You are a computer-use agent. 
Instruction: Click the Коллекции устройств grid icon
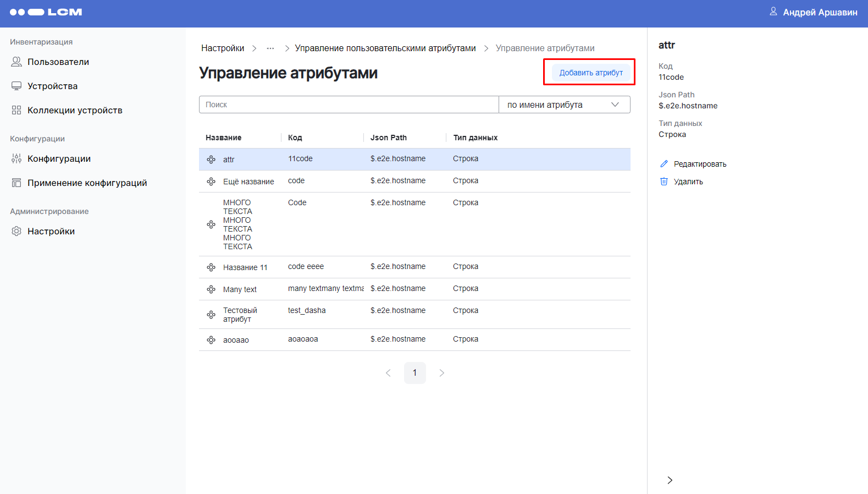(16, 110)
